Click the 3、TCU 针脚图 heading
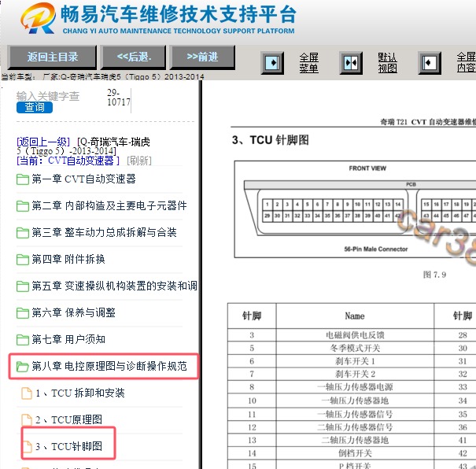Image resolution: width=476 pixels, height=469 pixels. coord(271,140)
